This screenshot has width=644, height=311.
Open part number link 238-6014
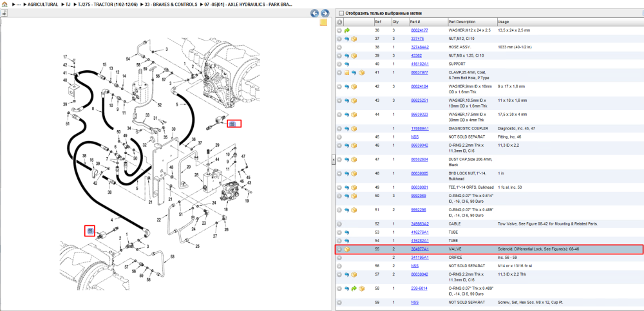click(x=419, y=288)
